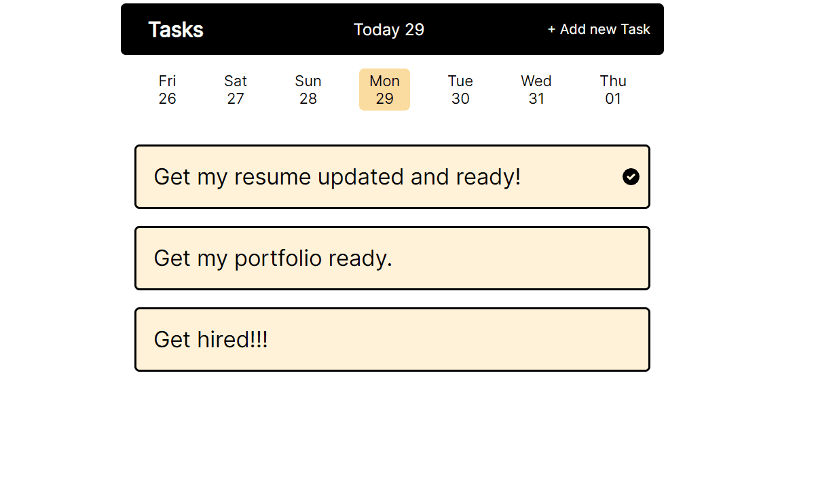This screenshot has height=504, width=833.
Task: Select the 'Get hired!!!' task card
Action: click(x=392, y=339)
